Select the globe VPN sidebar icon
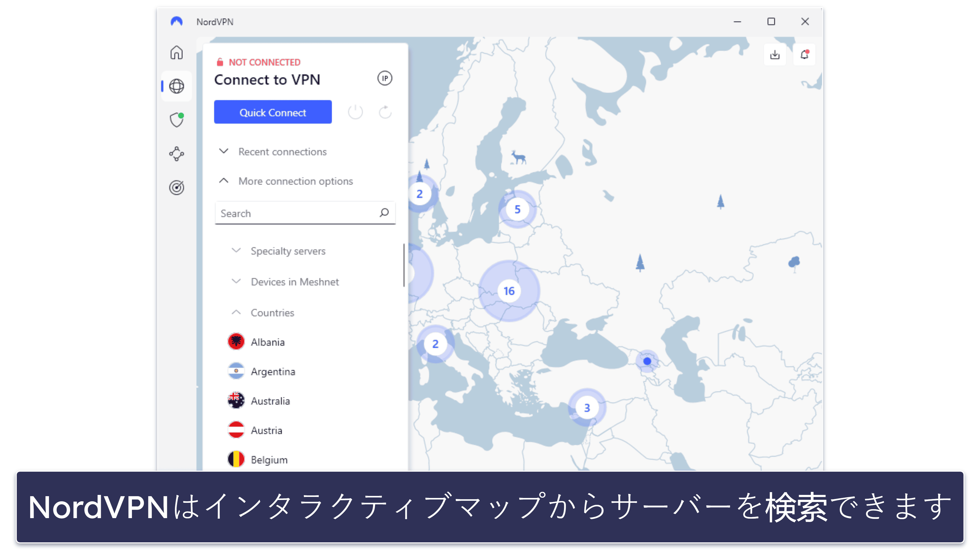Screen dimensions: 980x550 (176, 86)
